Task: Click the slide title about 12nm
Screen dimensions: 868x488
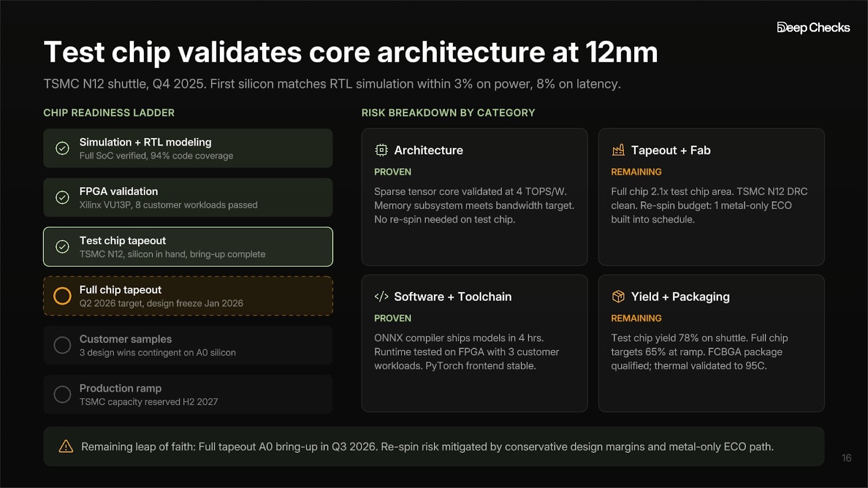Action: pos(350,52)
